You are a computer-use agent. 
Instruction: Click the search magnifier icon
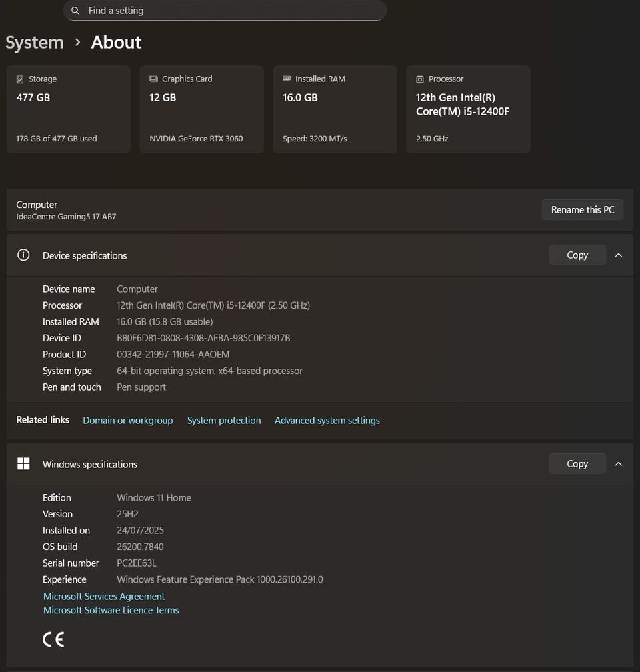(x=75, y=11)
